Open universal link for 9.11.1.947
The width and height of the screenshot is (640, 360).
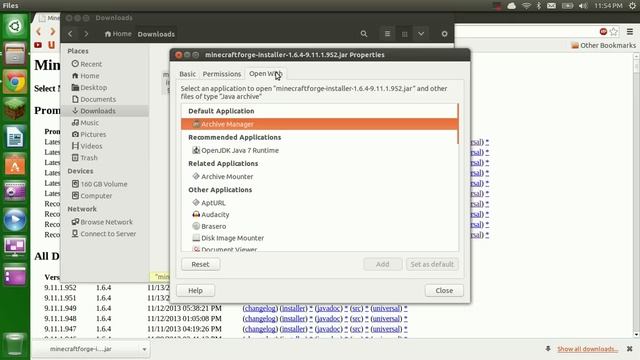coord(386,329)
